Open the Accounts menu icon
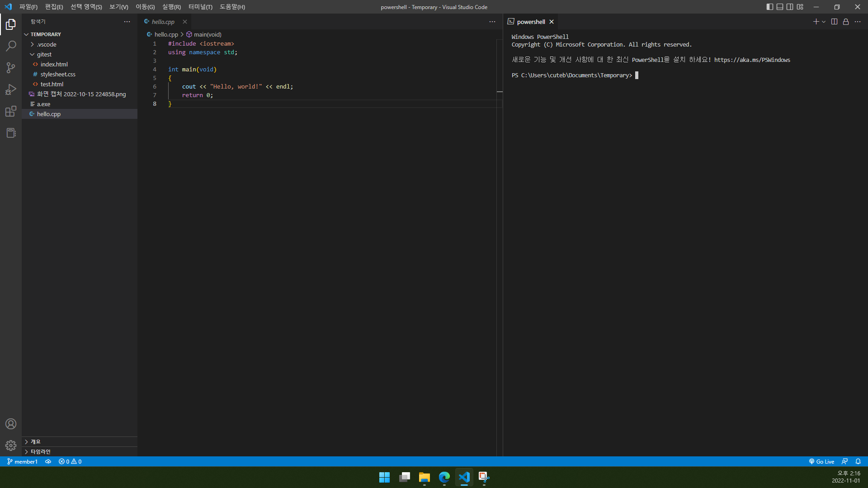 [11, 424]
